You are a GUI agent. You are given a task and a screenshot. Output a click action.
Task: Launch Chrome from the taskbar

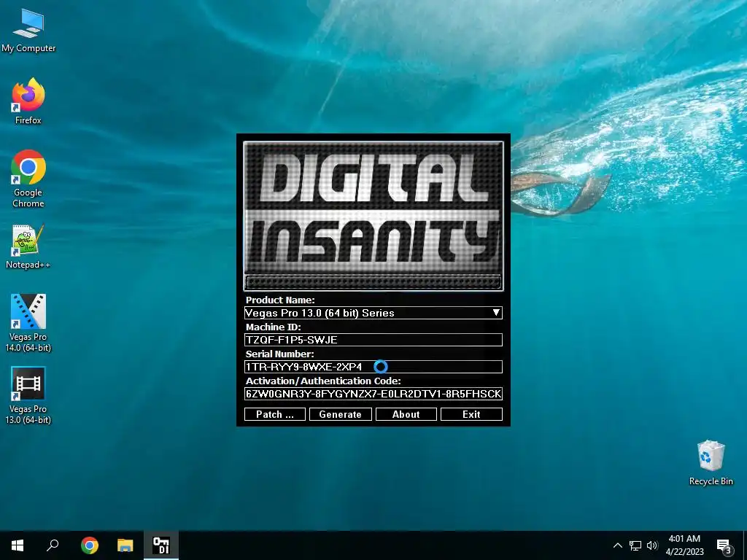[90, 545]
